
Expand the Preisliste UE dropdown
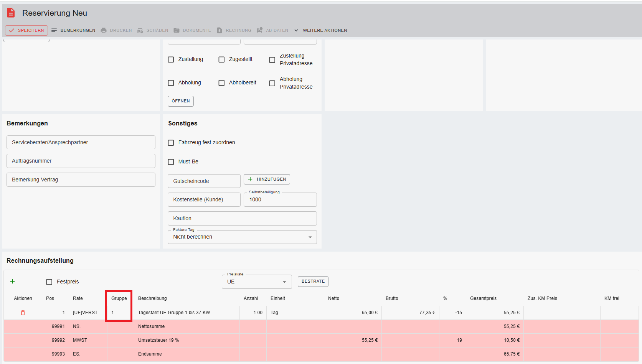click(x=257, y=282)
